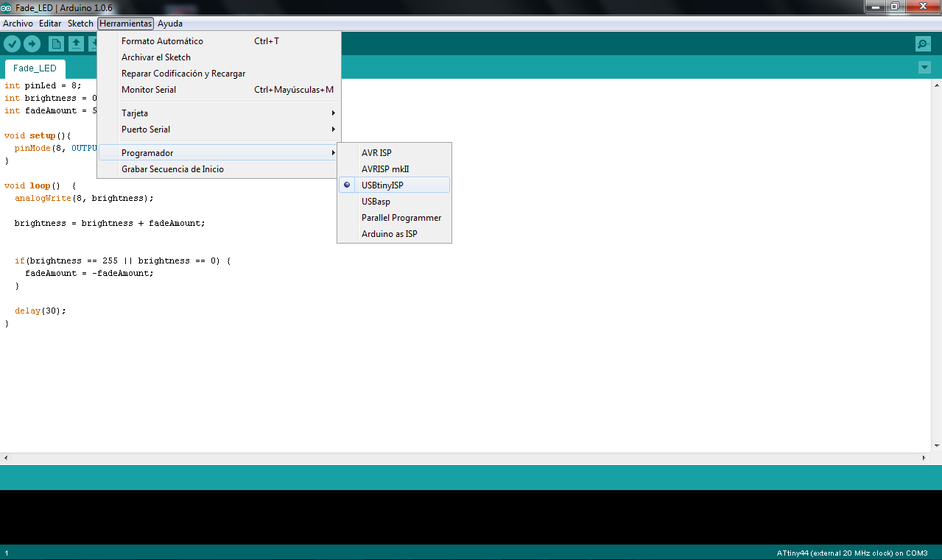Click the vertical scrollbar down arrow

click(936, 445)
